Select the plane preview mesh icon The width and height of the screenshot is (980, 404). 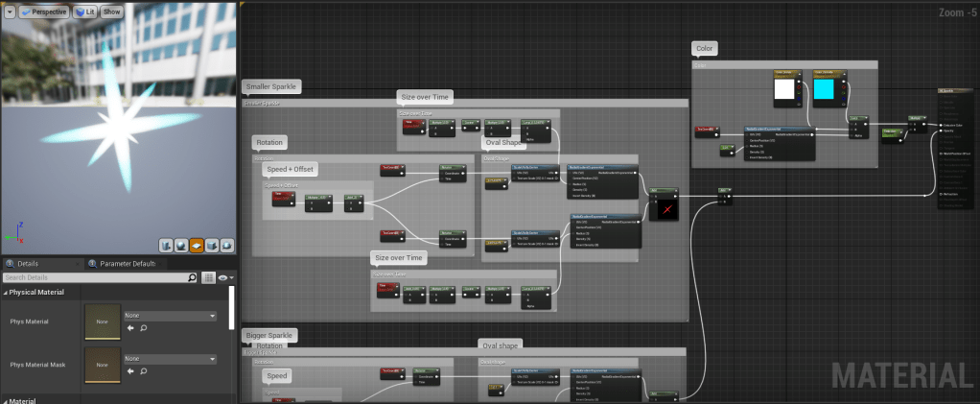[196, 246]
